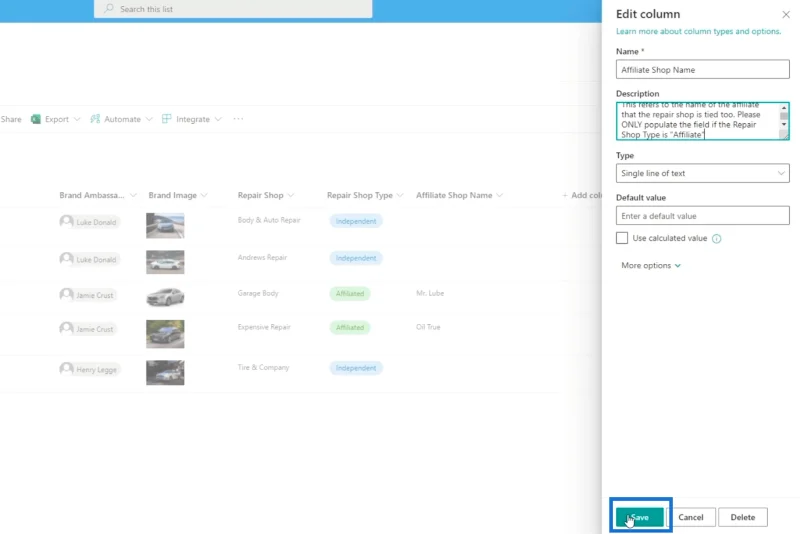
Task: Click the Mr. Lube cell
Action: click(x=430, y=293)
